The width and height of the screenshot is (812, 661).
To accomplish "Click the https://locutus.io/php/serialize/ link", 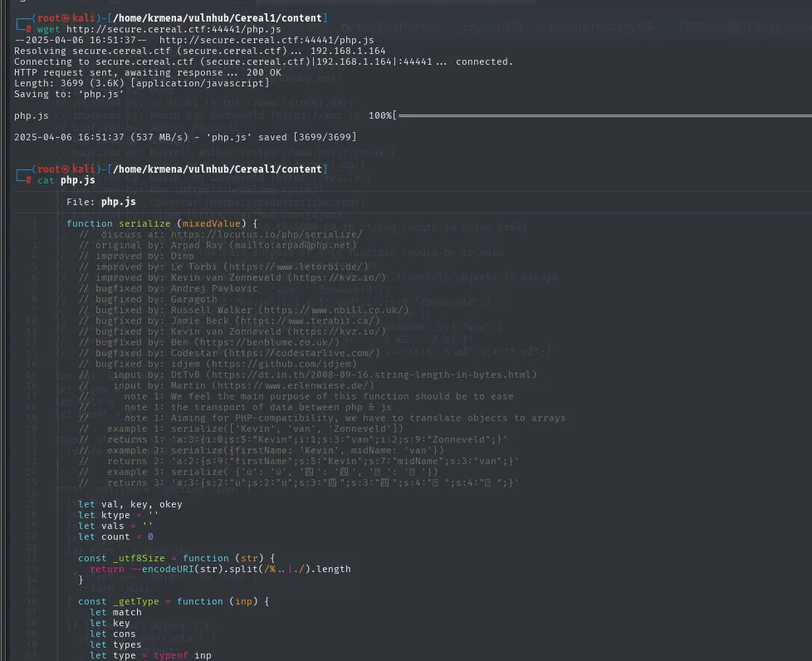I will tap(267, 235).
